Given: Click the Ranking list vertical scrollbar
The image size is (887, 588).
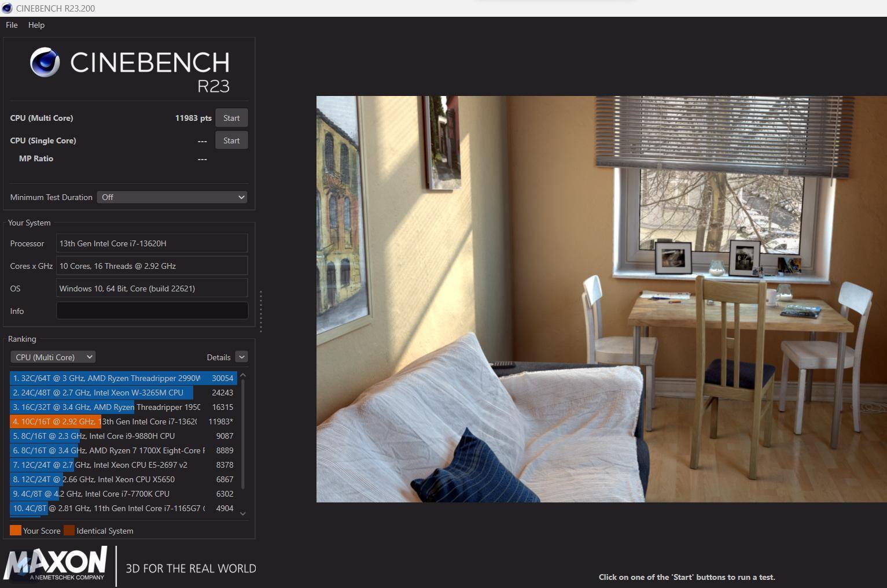Looking at the screenshot, I should coord(243,434).
